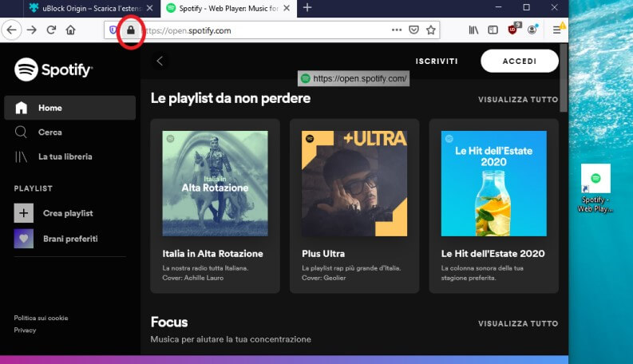Image resolution: width=633 pixels, height=364 pixels.
Task: Open the Privacy link
Action: [25, 330]
